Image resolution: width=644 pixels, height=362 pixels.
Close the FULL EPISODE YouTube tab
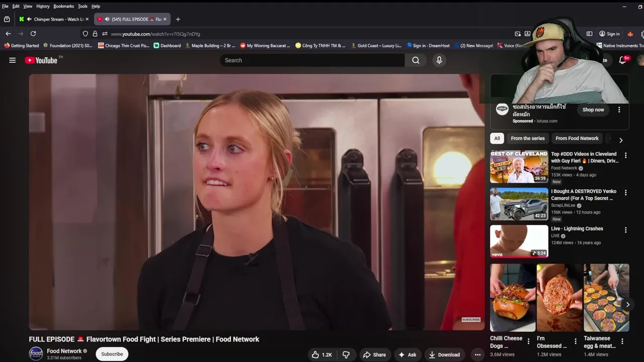165,19
